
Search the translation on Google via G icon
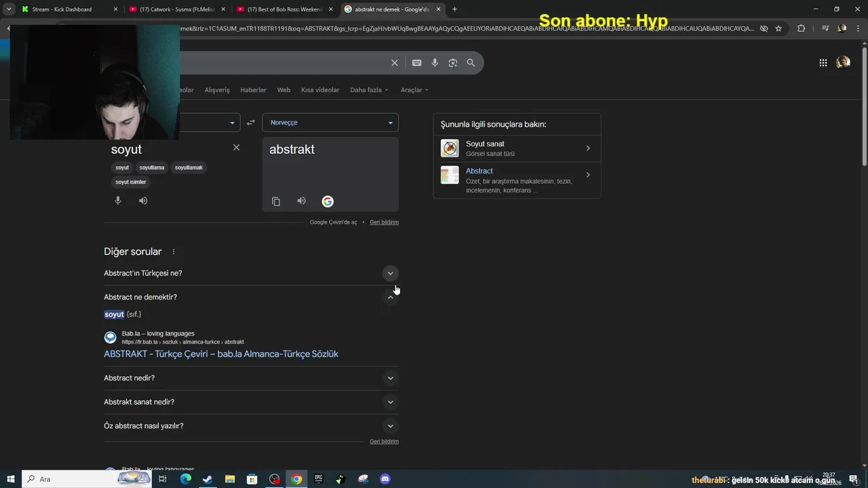(x=328, y=201)
